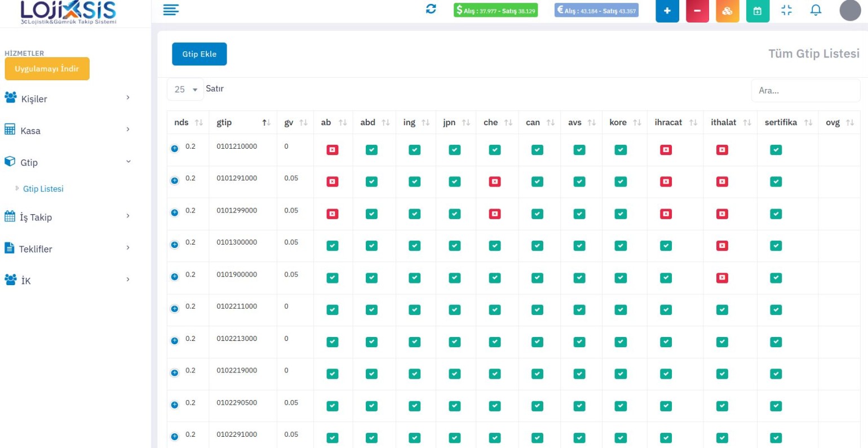Click the red minus button in header
The height and width of the screenshot is (448, 868).
point(697,11)
